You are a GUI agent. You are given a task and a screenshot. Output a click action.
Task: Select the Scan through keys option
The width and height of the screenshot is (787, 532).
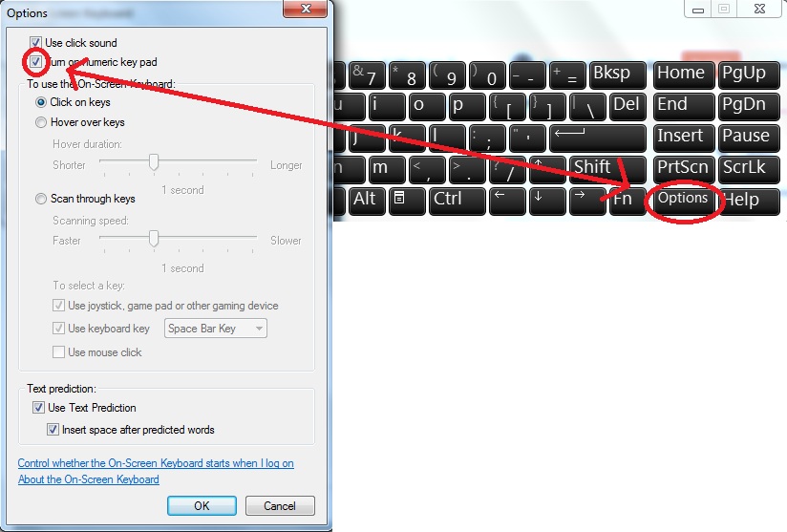tap(41, 199)
